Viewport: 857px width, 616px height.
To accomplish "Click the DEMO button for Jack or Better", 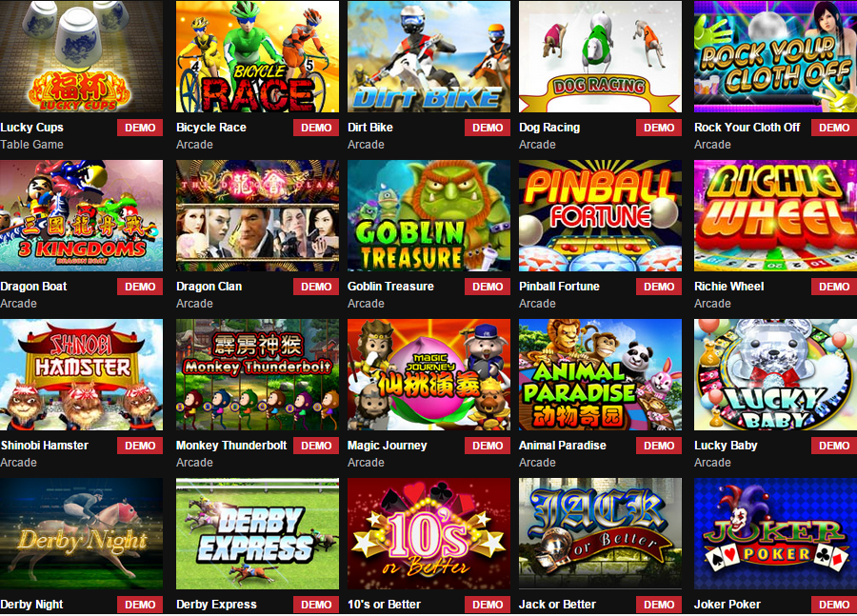I will (x=659, y=605).
